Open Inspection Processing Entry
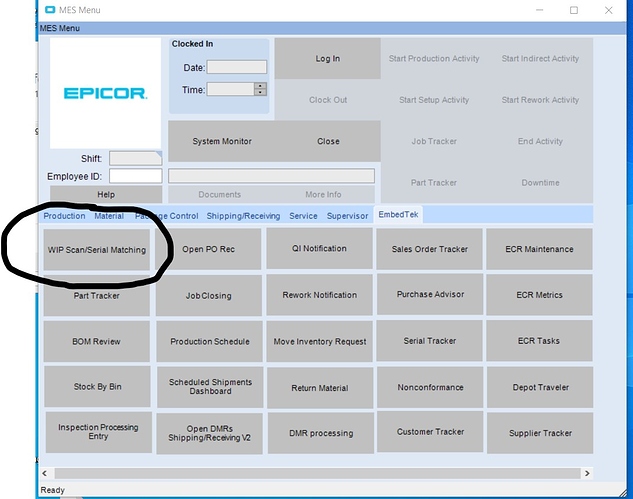633x499 pixels. 99,432
